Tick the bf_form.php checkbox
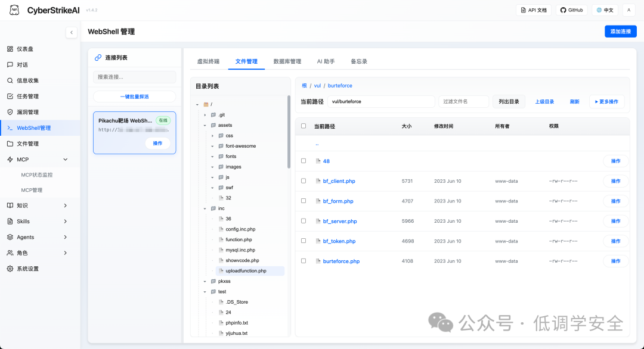The width and height of the screenshot is (644, 349). pyautogui.click(x=304, y=201)
